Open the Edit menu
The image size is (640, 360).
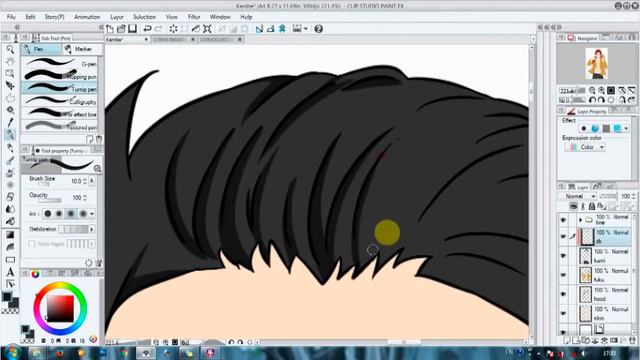30,17
